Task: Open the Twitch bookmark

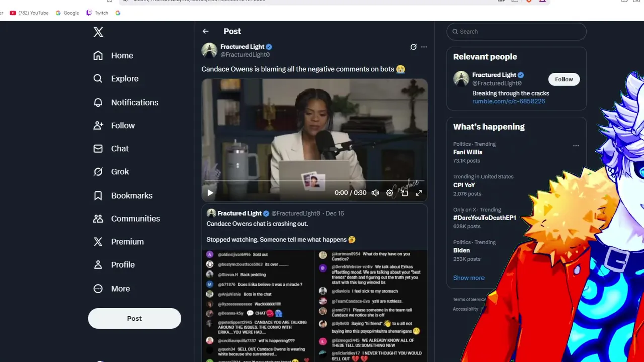Action: pos(97,13)
